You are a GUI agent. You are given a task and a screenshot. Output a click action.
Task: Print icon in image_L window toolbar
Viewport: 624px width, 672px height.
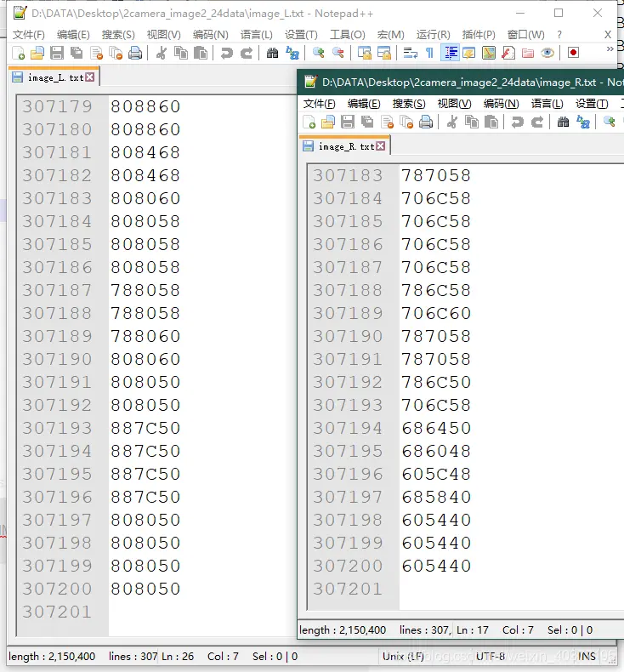click(x=135, y=53)
